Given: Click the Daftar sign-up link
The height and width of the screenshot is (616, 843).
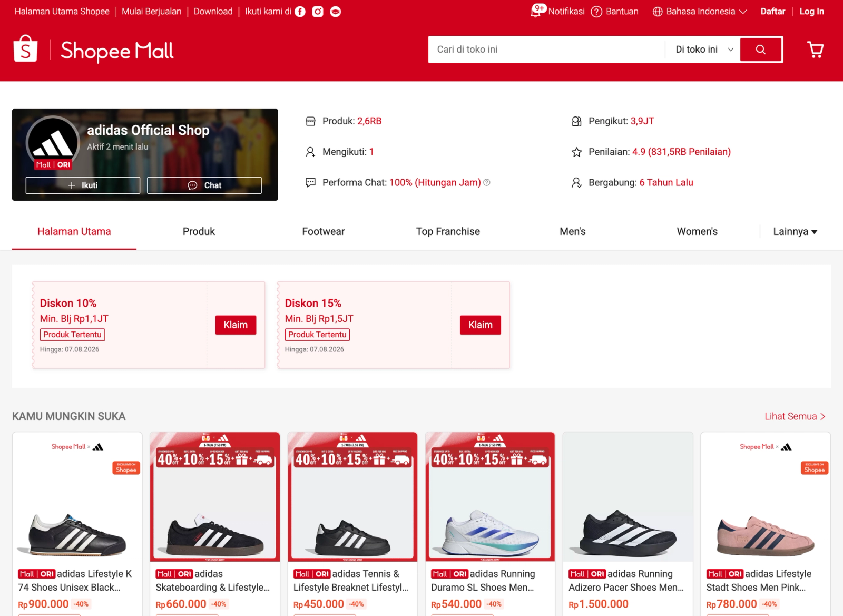Looking at the screenshot, I should click(x=773, y=12).
